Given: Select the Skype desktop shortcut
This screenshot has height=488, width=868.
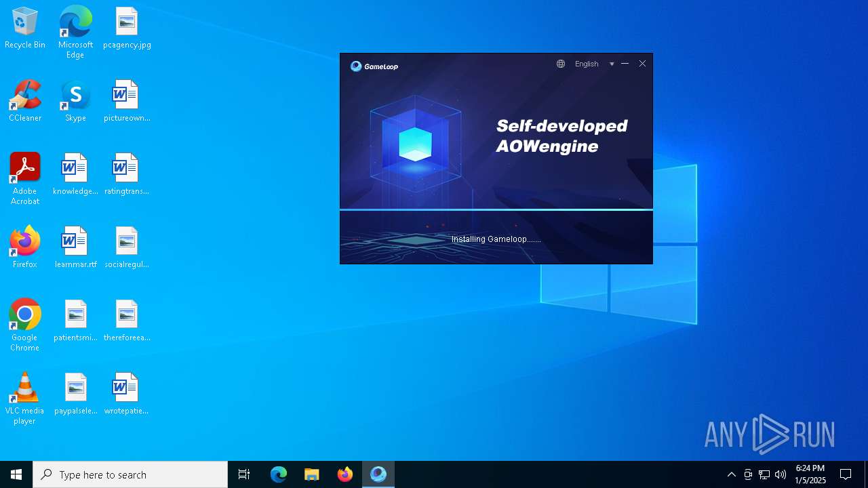Looking at the screenshot, I should click(75, 101).
